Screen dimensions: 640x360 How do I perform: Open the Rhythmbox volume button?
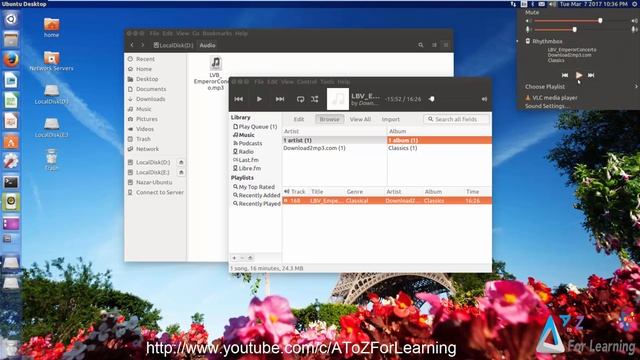point(484,99)
